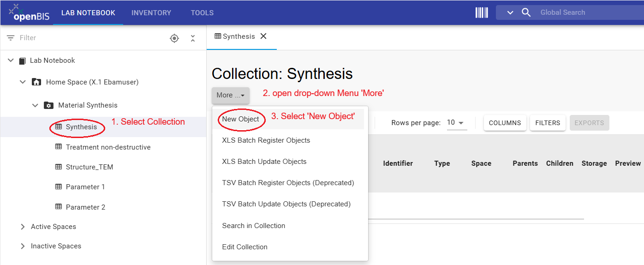Collapse the Material Synthesis project
Screen dimensions: 644x265
(35, 105)
